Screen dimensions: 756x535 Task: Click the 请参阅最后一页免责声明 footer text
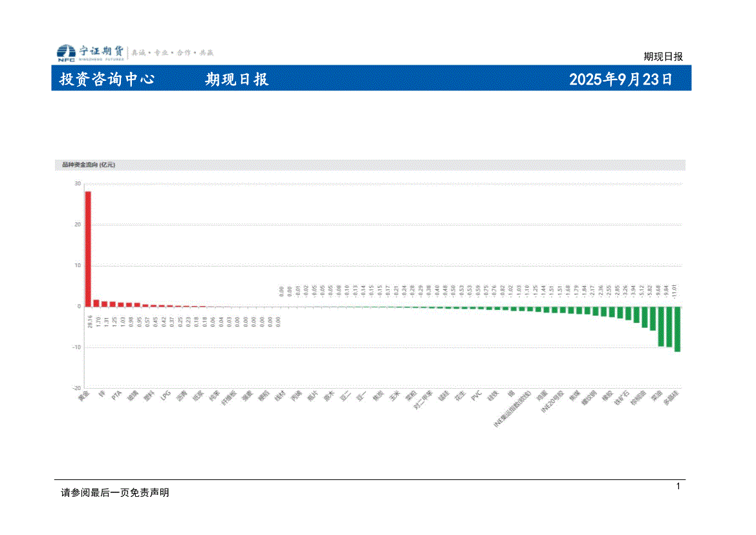click(x=115, y=493)
